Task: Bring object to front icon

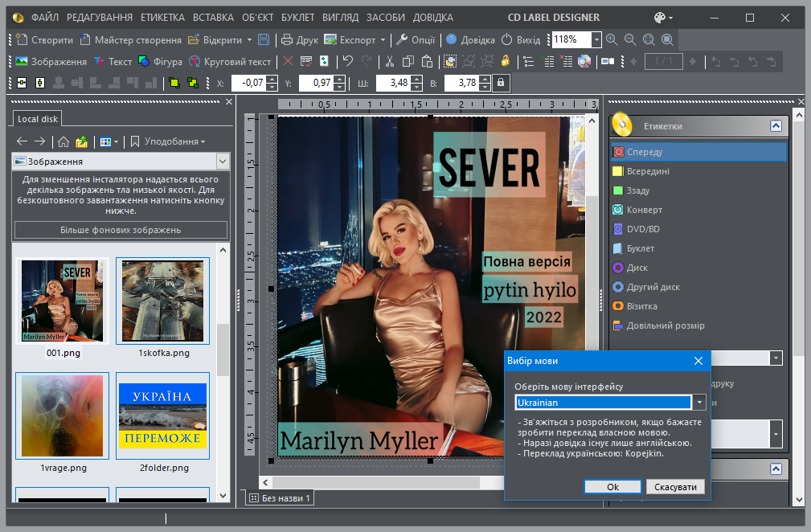Action: [174, 83]
